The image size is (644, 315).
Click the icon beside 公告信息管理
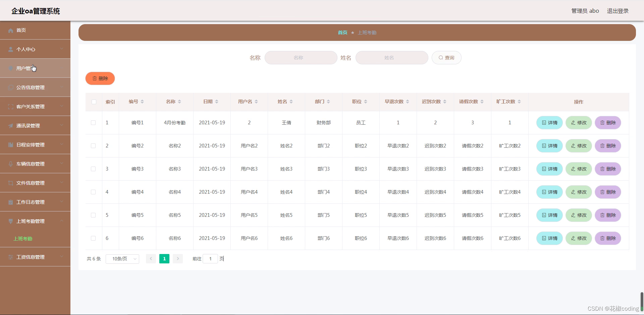pyautogui.click(x=11, y=88)
